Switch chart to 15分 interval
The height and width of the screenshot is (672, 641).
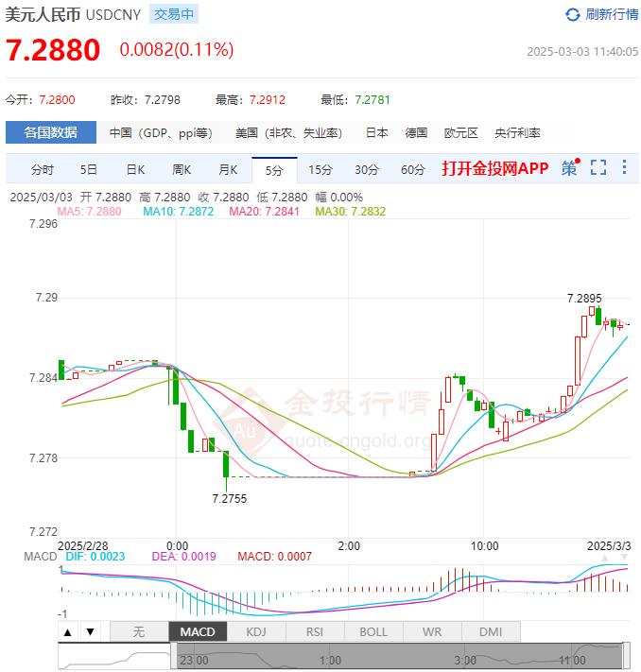[x=320, y=170]
